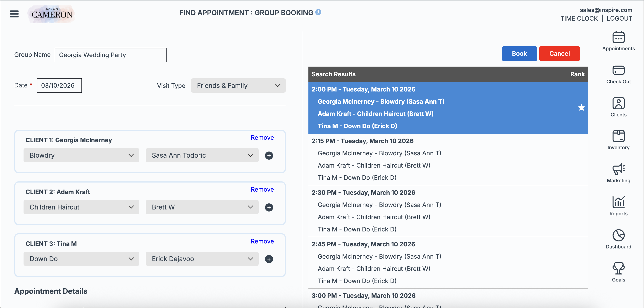Open the hamburger menu icon
644x308 pixels.
pos(14,14)
